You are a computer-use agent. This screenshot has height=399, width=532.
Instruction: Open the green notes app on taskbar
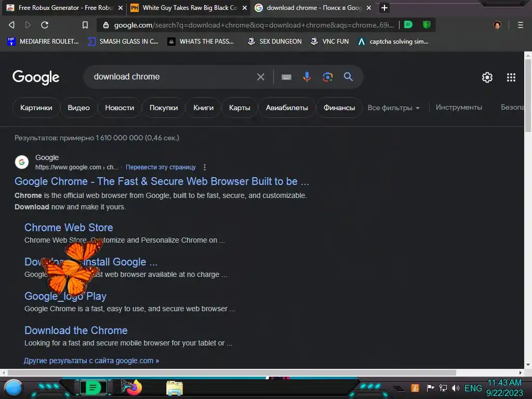(93, 388)
